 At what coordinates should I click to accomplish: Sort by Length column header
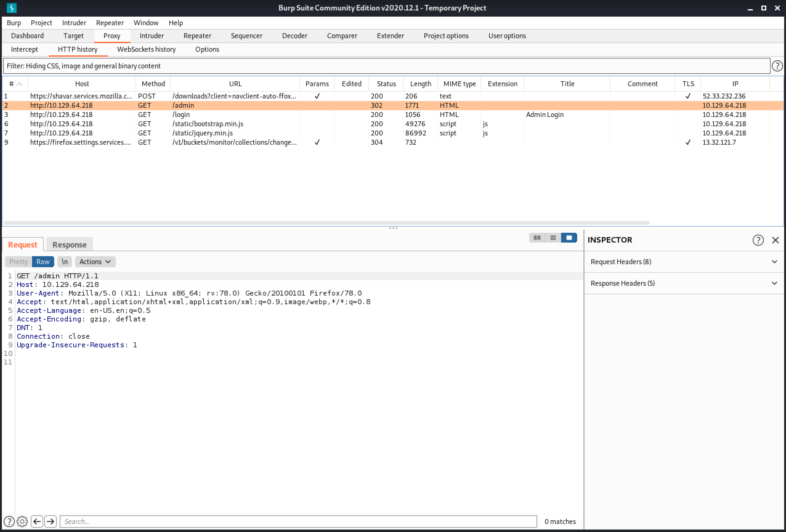(x=420, y=84)
